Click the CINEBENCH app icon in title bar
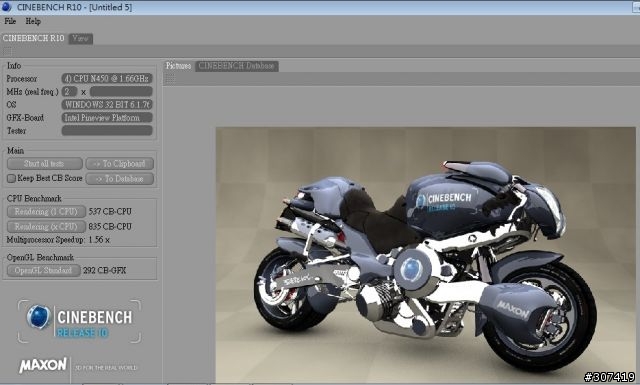The width and height of the screenshot is (640, 385). [7, 7]
